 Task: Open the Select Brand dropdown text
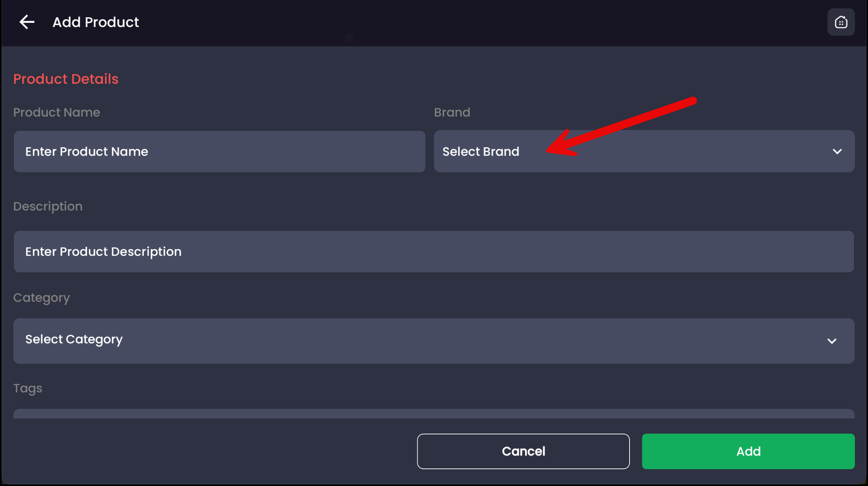(481, 152)
